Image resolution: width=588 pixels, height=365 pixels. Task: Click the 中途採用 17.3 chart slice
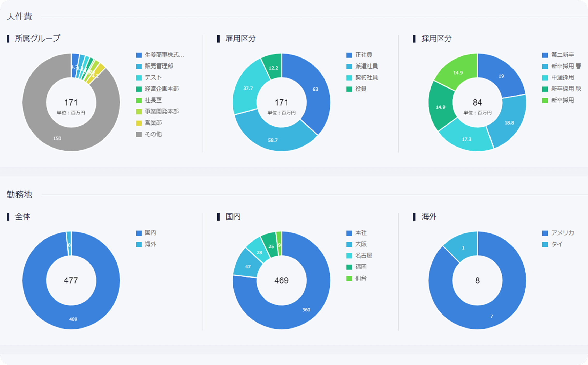(467, 138)
